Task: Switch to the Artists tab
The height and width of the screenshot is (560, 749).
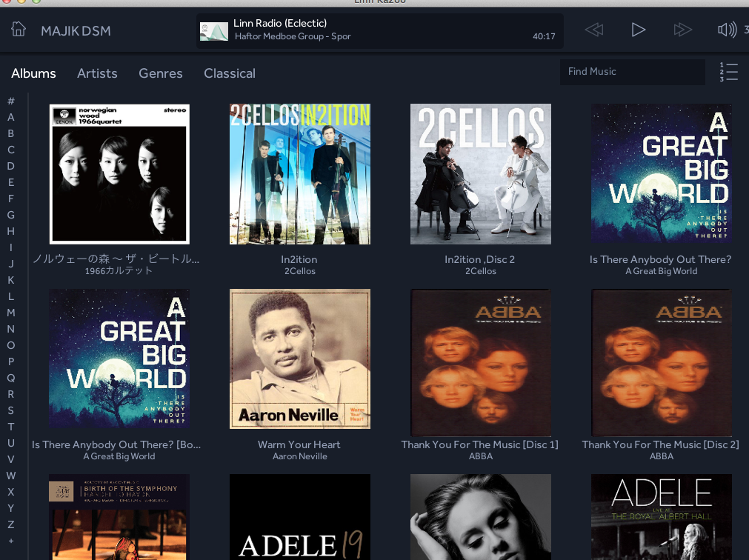Action: pyautogui.click(x=98, y=73)
